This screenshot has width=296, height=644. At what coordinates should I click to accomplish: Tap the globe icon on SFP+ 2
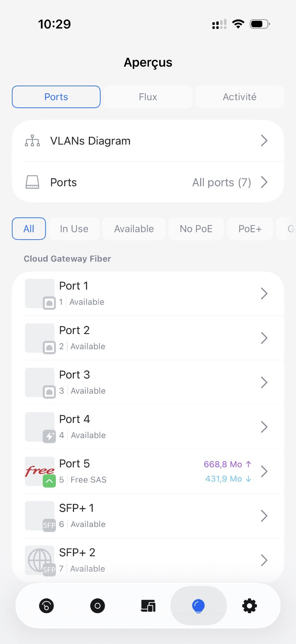coord(40,560)
